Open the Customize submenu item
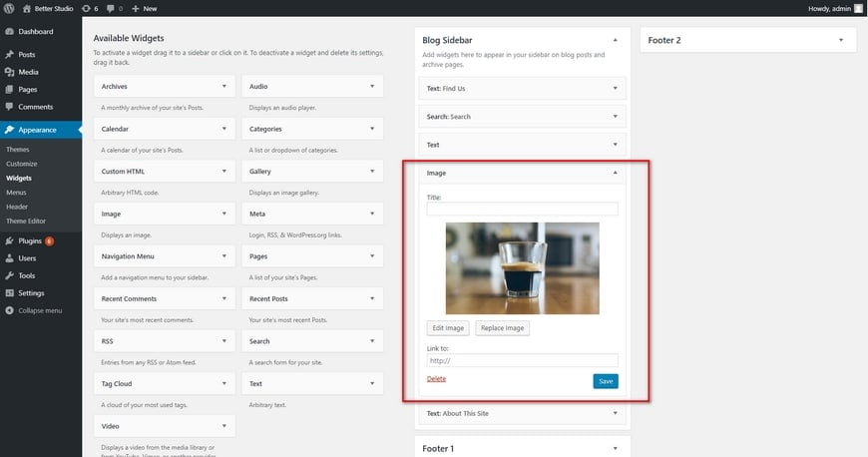This screenshot has height=457, width=868. (22, 164)
